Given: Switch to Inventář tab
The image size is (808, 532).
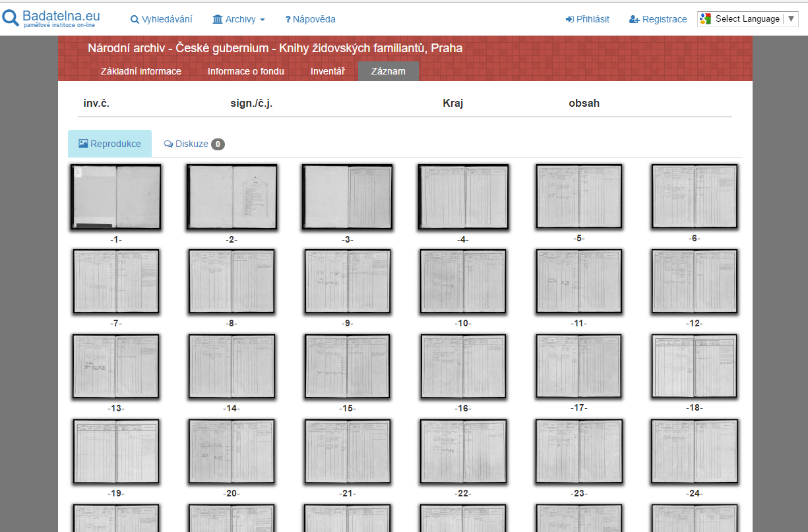Looking at the screenshot, I should pos(328,71).
